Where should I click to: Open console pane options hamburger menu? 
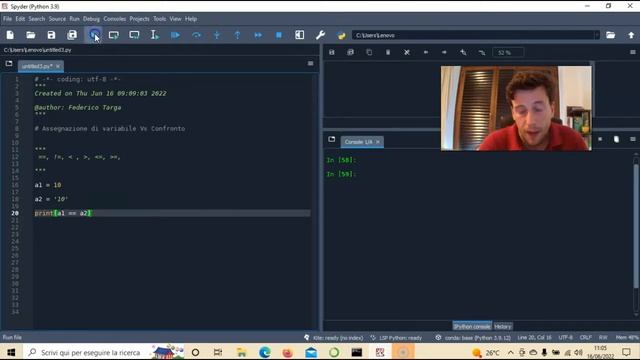tap(633, 139)
